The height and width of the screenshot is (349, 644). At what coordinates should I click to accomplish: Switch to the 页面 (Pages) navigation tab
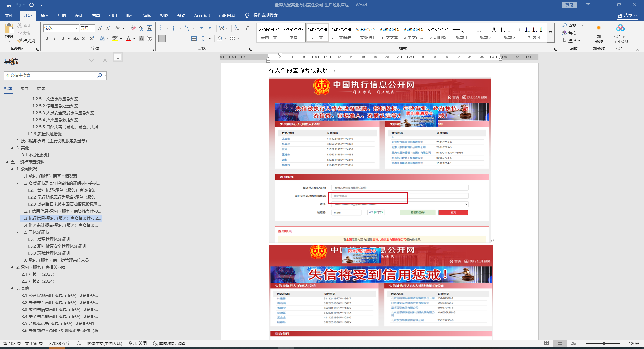[25, 89]
